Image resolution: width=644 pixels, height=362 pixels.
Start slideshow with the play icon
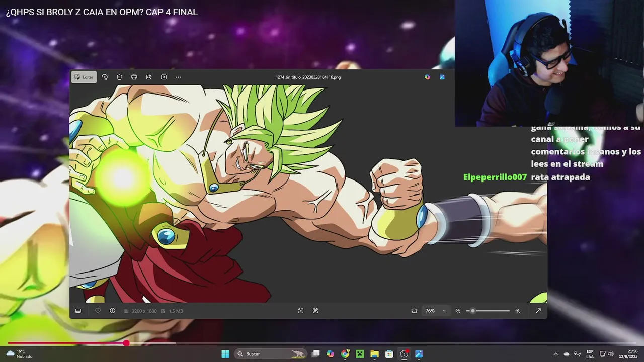164,77
